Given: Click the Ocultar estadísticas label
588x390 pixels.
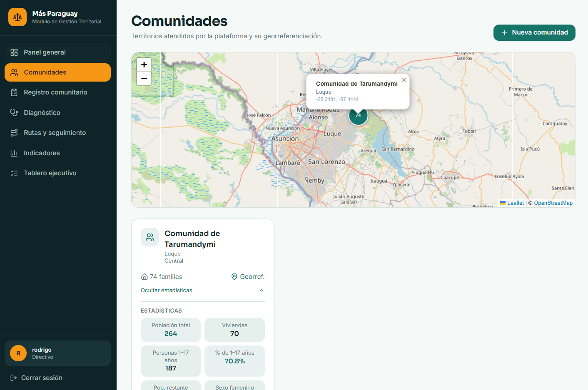Looking at the screenshot, I should click(x=167, y=291).
